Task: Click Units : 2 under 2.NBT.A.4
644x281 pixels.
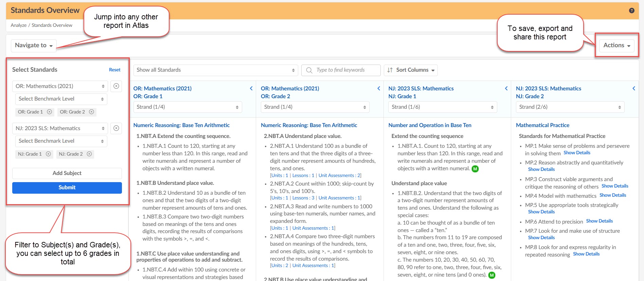Action: (280, 266)
